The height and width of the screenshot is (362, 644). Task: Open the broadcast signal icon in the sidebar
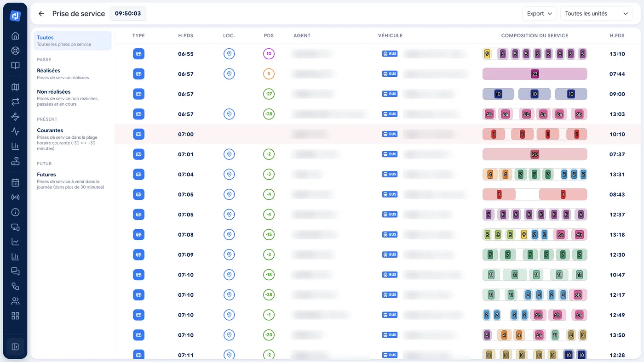(15, 198)
